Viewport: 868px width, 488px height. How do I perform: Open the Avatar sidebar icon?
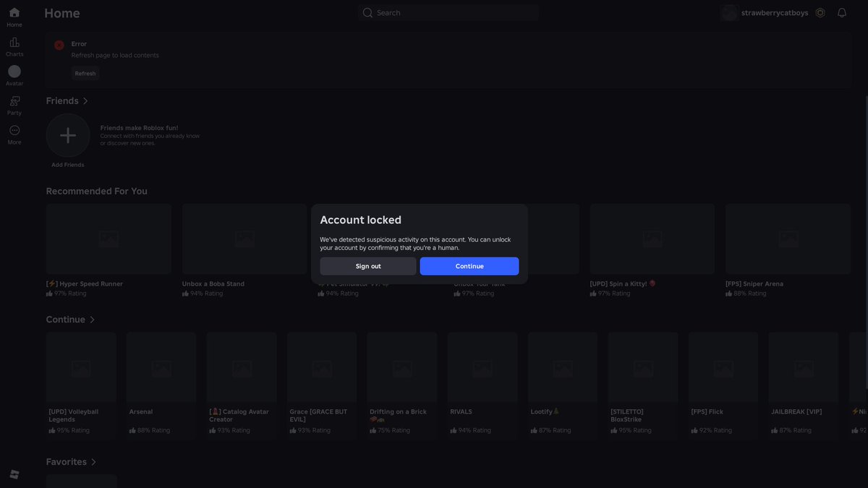coord(14,72)
